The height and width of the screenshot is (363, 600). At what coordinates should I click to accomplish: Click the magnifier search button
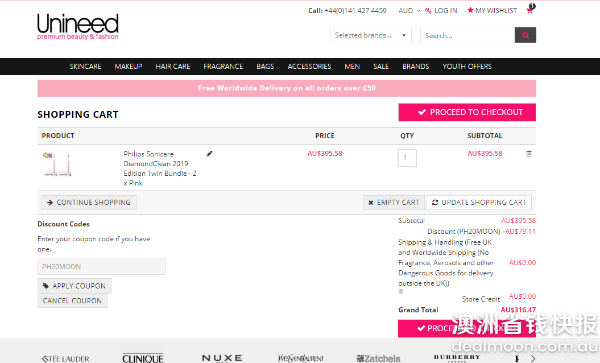(525, 35)
